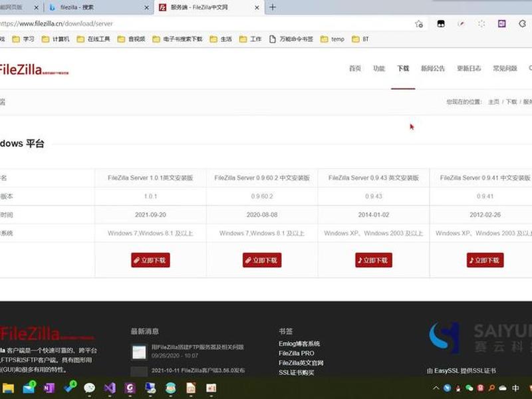Click the FileZilla logo in page header
532x399 pixels.
[33, 70]
